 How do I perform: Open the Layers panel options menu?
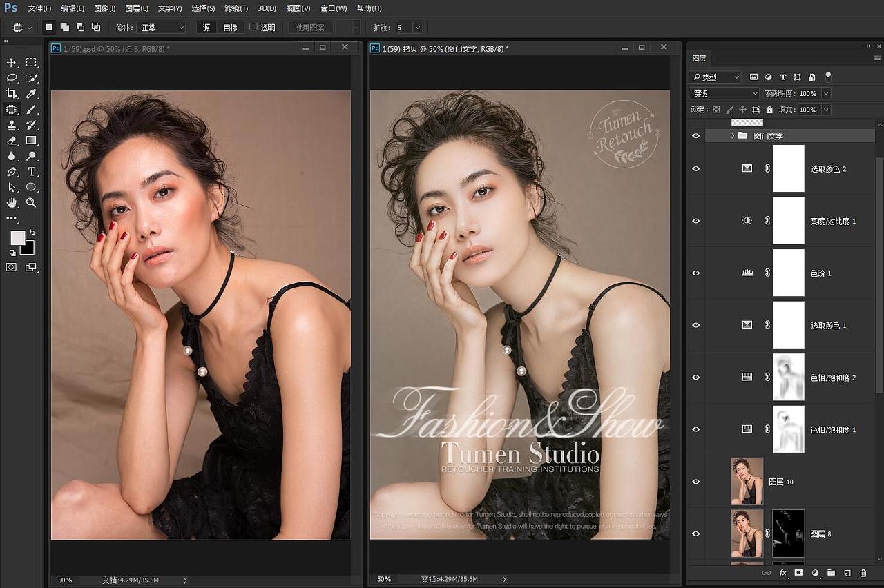[x=877, y=59]
